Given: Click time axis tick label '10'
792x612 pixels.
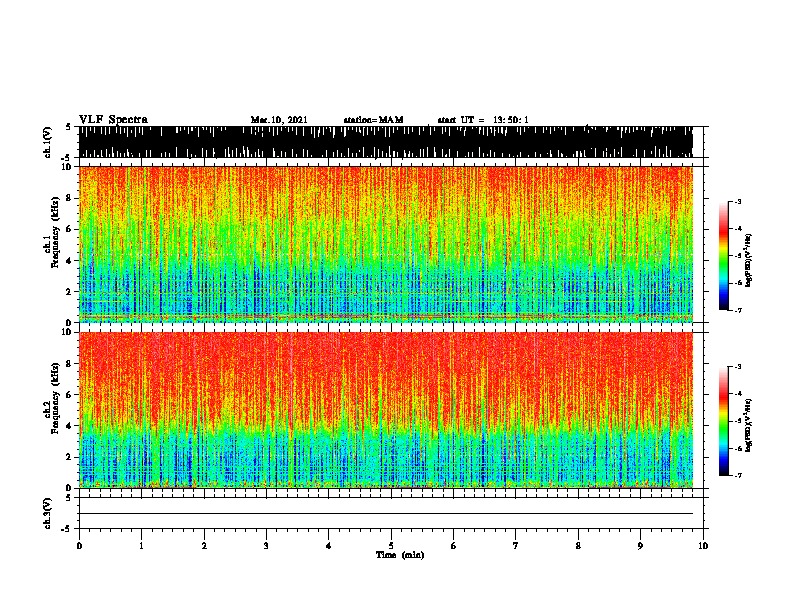Looking at the screenshot, I should [x=703, y=546].
